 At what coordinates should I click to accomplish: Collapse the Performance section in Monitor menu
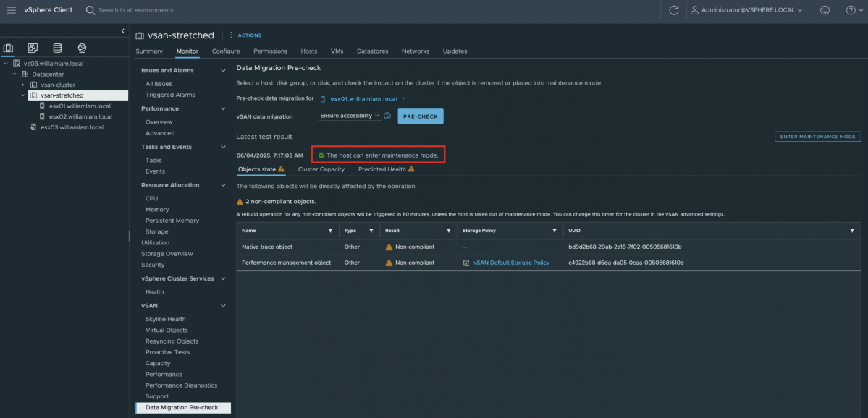click(x=223, y=108)
